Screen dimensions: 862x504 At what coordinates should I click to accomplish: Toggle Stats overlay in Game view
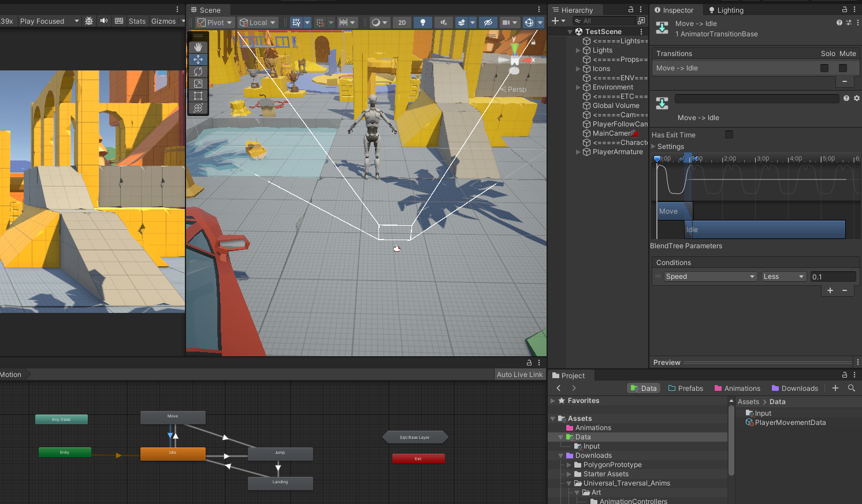(x=138, y=21)
